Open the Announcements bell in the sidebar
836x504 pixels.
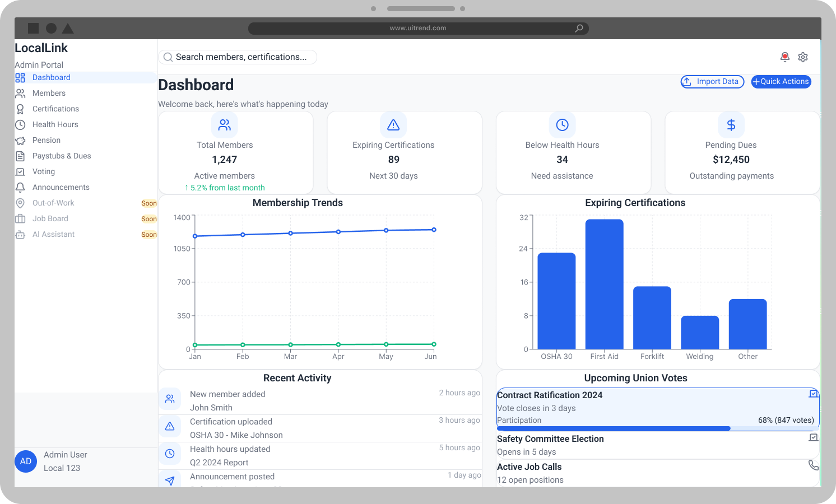click(x=20, y=187)
